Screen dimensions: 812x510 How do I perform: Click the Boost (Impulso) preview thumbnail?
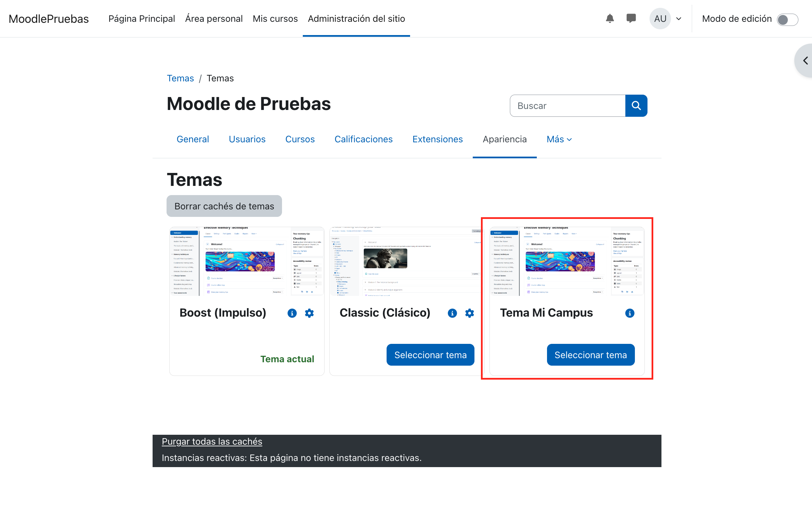(247, 261)
